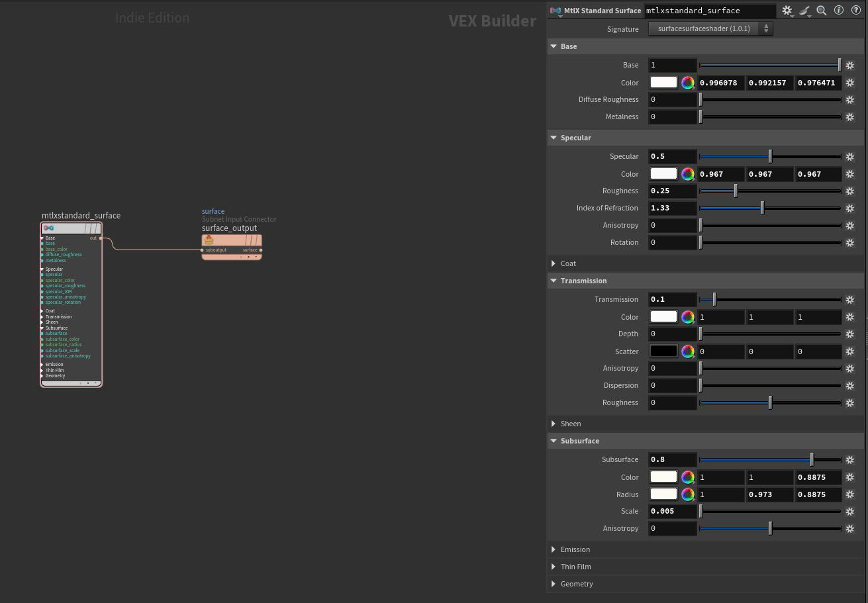Open color wheel for Scatter
Image resolution: width=868 pixels, height=603 pixels.
[688, 351]
